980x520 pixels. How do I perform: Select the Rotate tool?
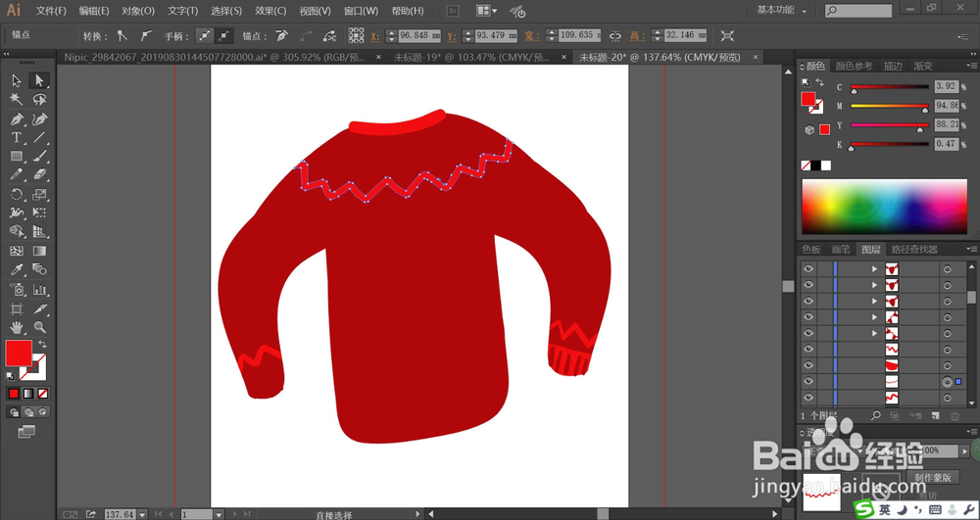pyautogui.click(x=17, y=194)
